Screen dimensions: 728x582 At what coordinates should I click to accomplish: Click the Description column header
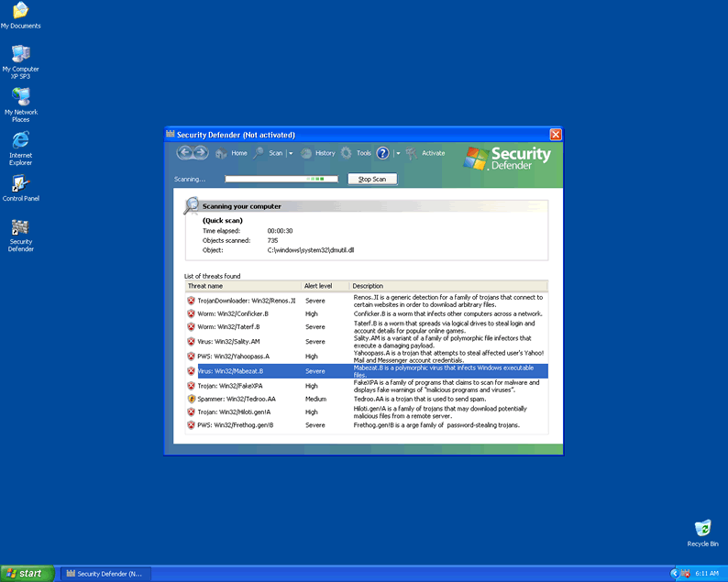pos(447,286)
